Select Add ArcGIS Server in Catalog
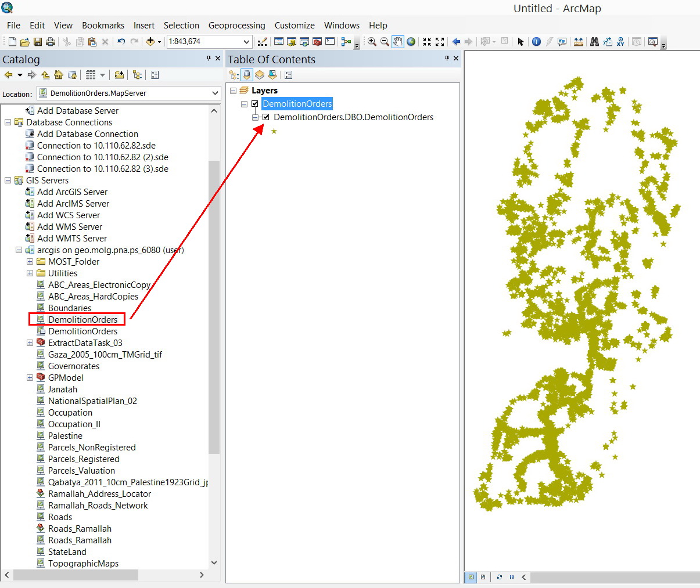Screen dimensions: 700x588 click(72, 192)
